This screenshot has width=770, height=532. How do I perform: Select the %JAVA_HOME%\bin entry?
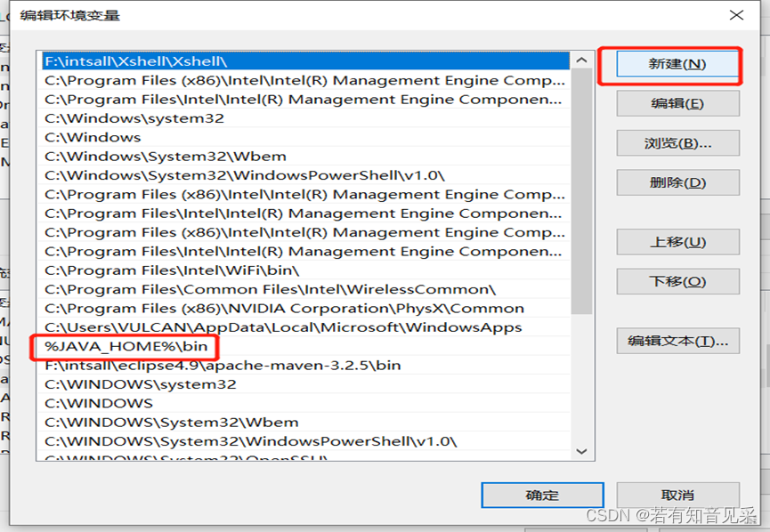coord(304,346)
